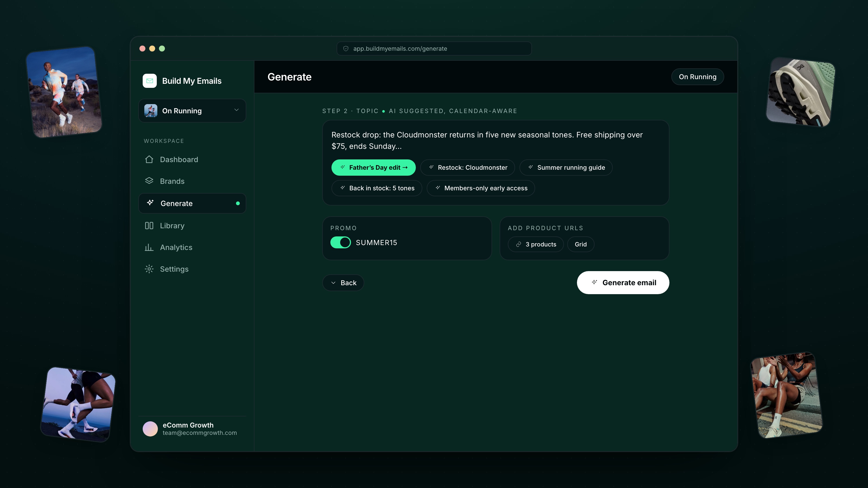This screenshot has width=868, height=488.
Task: Click the sparkle icon on Generate email button
Action: [x=594, y=282]
